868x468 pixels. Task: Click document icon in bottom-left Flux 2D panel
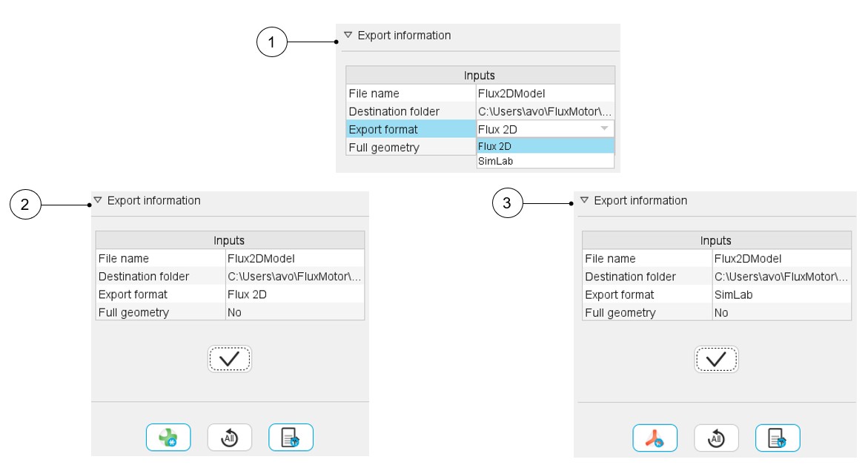[x=291, y=438]
